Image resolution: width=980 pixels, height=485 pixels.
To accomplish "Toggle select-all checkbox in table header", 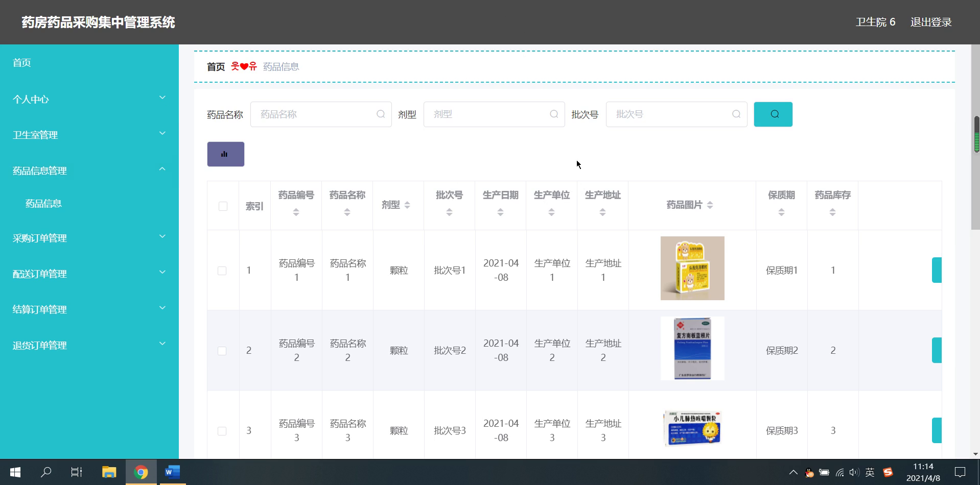I will pos(223,206).
